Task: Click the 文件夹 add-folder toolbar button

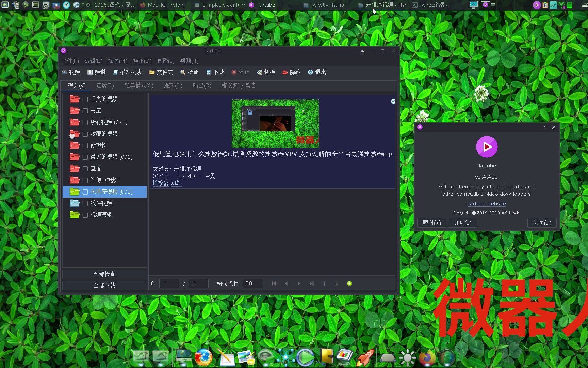Action: point(161,72)
